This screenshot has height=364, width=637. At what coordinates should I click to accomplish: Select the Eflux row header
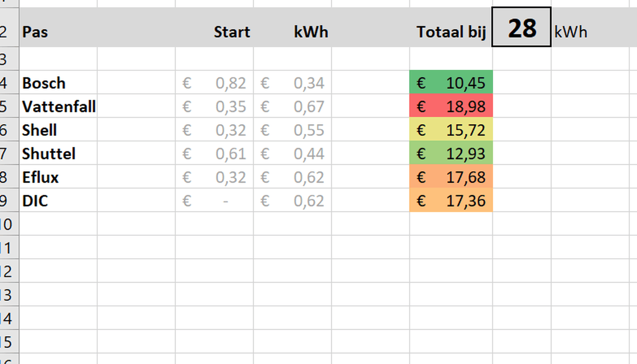tap(9, 177)
